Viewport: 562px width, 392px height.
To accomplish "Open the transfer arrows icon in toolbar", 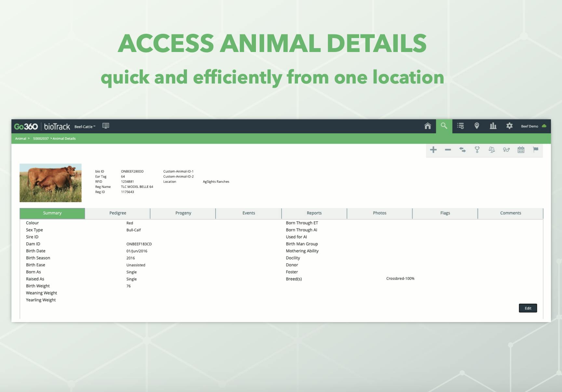I will pyautogui.click(x=463, y=150).
